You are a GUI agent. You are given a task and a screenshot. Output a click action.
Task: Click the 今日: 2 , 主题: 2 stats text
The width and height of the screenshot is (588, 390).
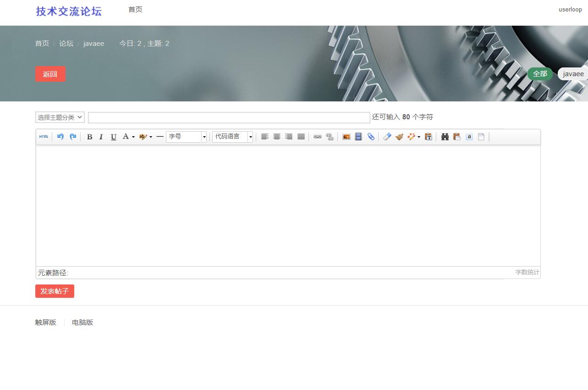pos(144,44)
